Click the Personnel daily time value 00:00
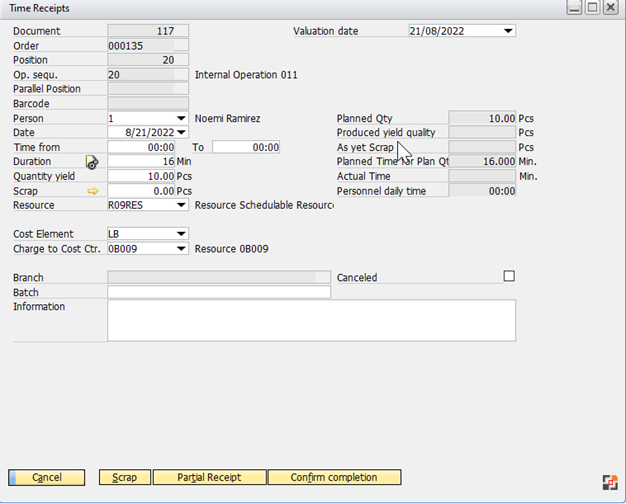This screenshot has width=626, height=504. [x=482, y=191]
